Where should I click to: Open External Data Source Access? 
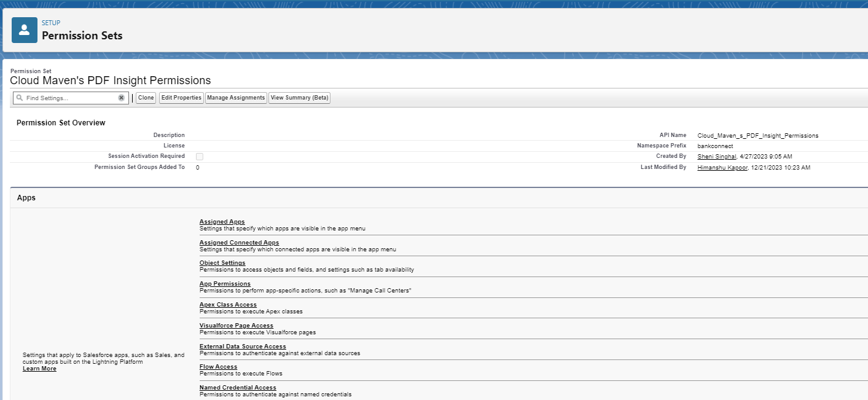point(243,347)
